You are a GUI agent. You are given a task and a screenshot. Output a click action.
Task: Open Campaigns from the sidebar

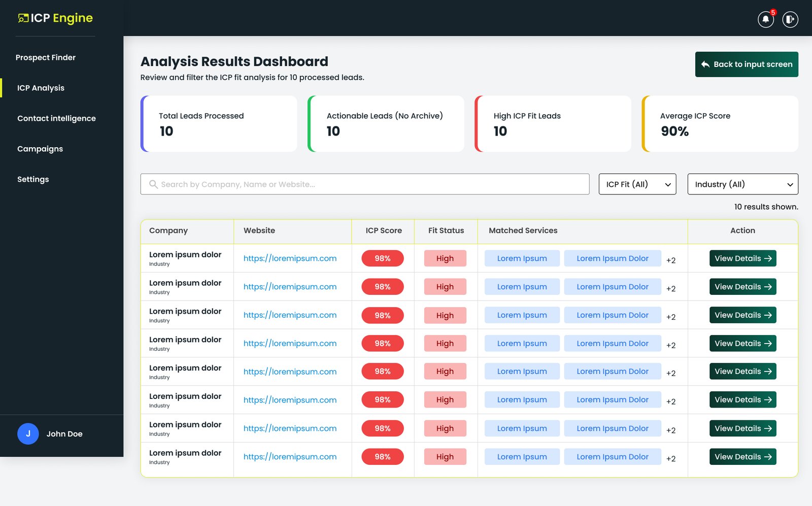40,149
